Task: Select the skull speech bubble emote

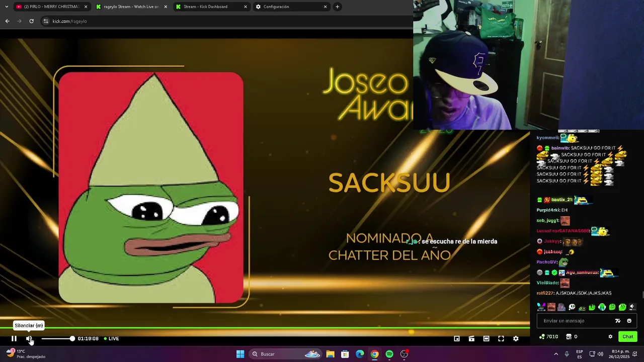Action: click(572, 307)
